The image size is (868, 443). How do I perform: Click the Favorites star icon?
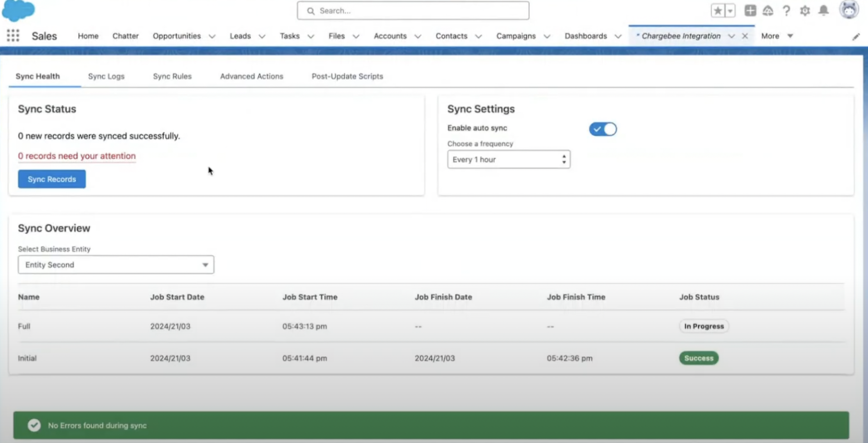point(718,11)
